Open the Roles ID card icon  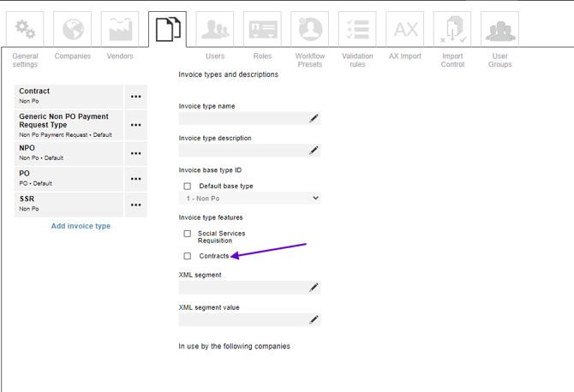point(262,29)
